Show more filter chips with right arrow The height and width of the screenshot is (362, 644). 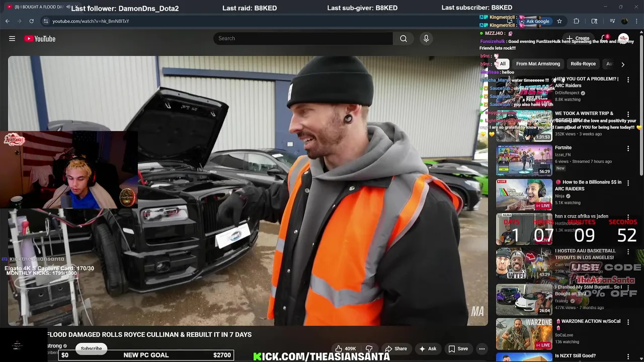[623, 64]
